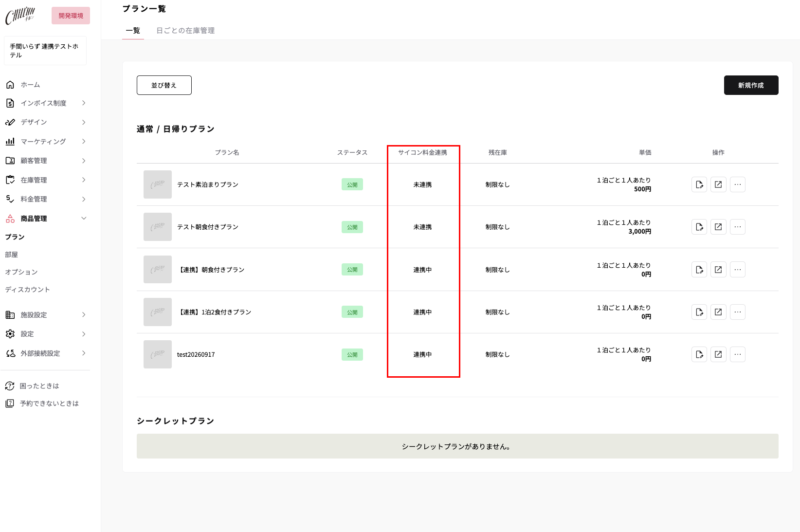The width and height of the screenshot is (800, 532).
Task: Open external link icon for テスト朝食付きプラン
Action: coord(718,227)
